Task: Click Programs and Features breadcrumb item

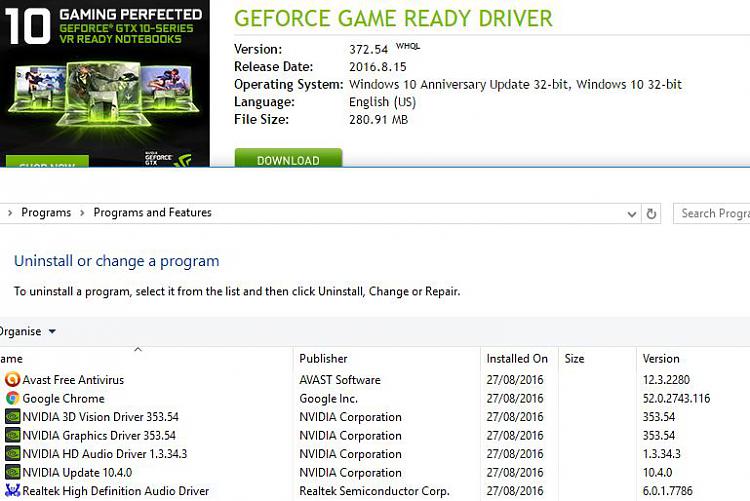Action: tap(153, 212)
